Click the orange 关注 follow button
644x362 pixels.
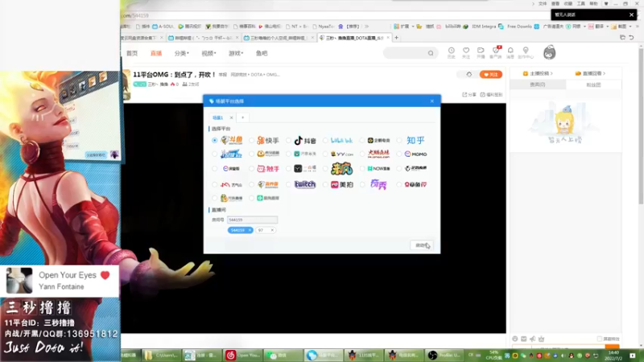491,74
